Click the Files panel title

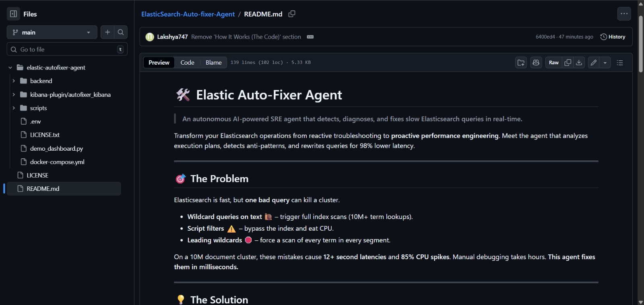click(30, 14)
